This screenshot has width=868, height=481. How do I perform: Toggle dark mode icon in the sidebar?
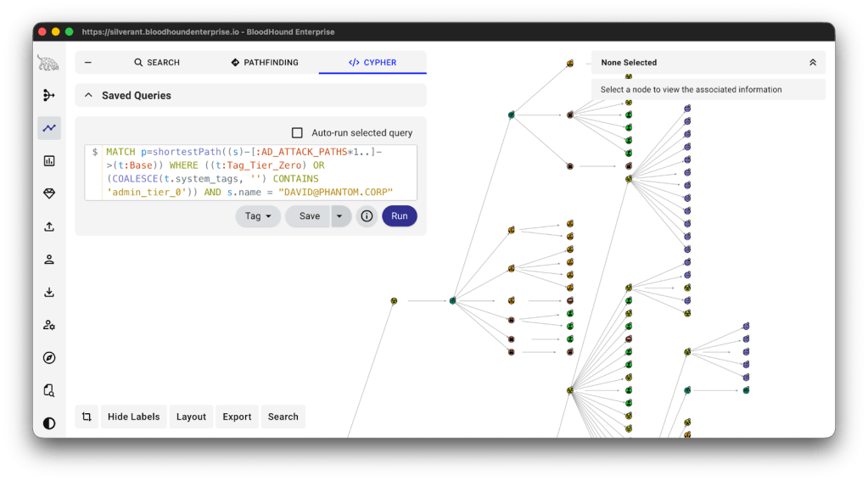coord(49,423)
